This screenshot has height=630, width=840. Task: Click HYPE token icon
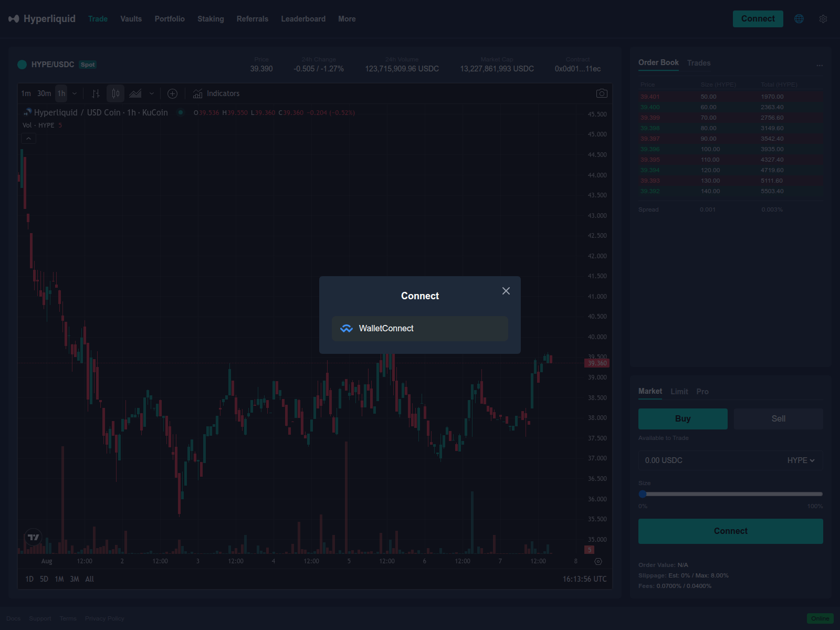[x=22, y=65]
